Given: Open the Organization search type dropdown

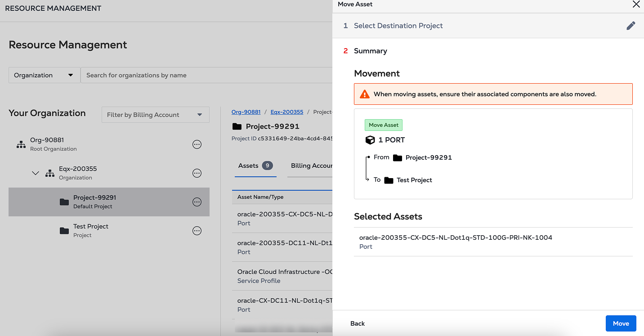Looking at the screenshot, I should click(x=44, y=75).
